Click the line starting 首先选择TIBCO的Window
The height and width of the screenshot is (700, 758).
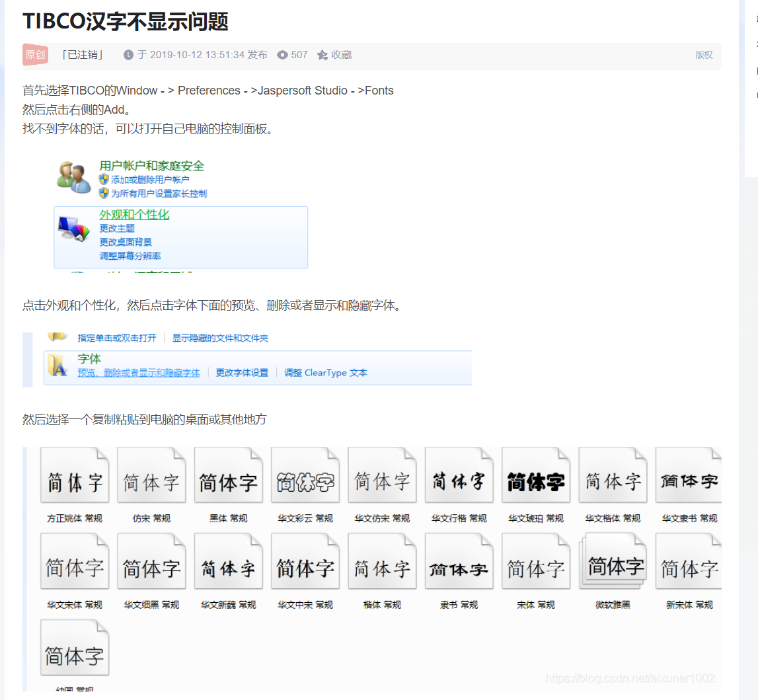208,91
